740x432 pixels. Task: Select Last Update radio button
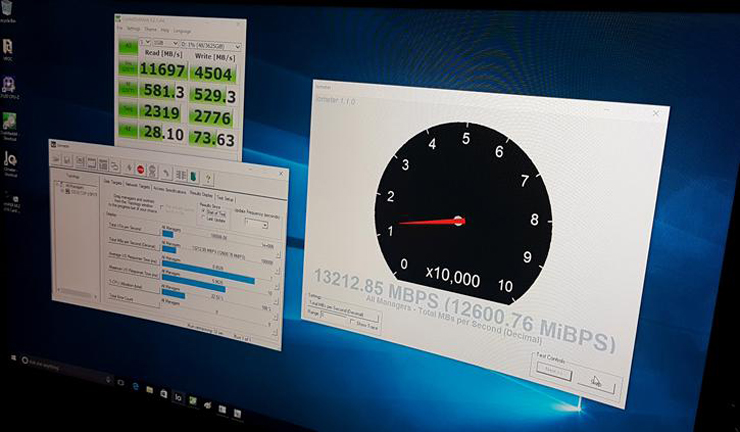(x=202, y=218)
